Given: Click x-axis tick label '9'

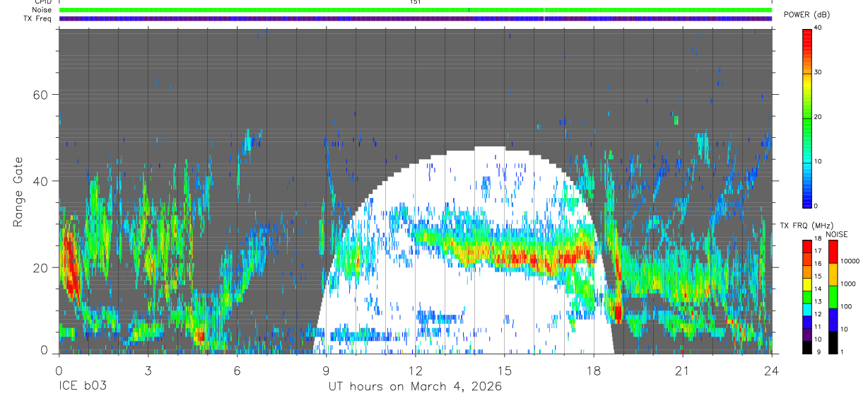Looking at the screenshot, I should pos(326,371).
